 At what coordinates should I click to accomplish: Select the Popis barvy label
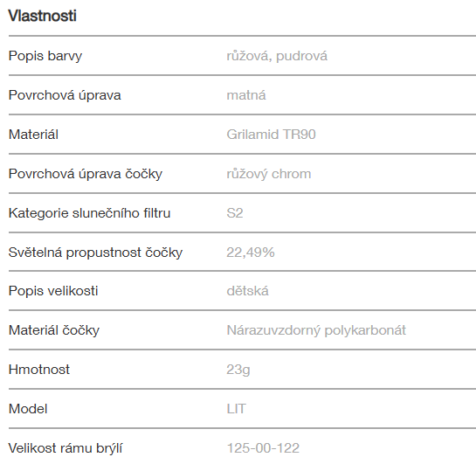tap(45, 56)
